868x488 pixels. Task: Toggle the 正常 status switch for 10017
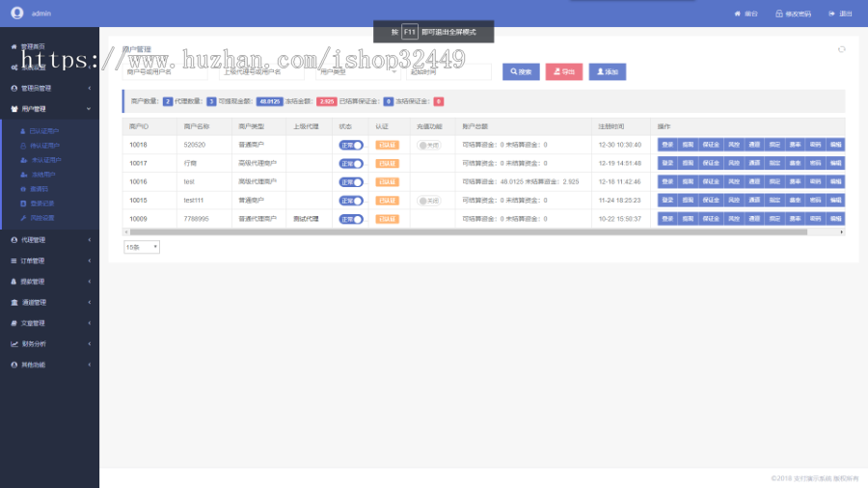click(351, 164)
